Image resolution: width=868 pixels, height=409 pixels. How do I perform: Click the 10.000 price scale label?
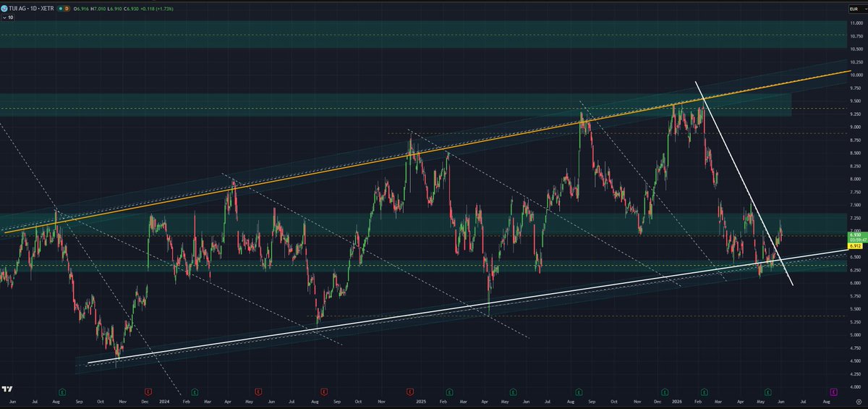856,75
